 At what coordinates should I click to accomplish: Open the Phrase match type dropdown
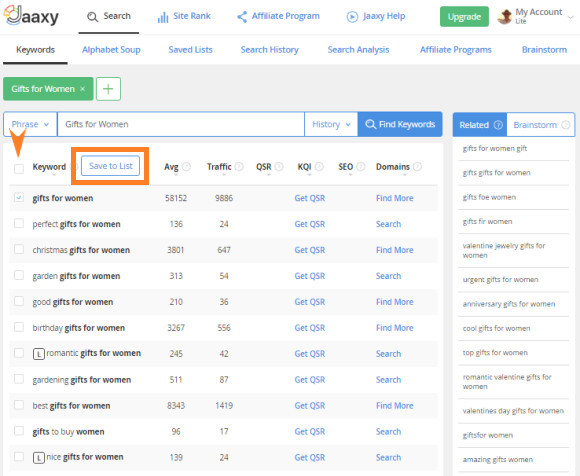coord(30,124)
